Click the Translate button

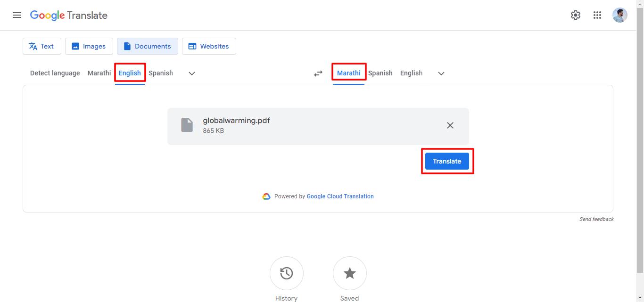tap(447, 161)
